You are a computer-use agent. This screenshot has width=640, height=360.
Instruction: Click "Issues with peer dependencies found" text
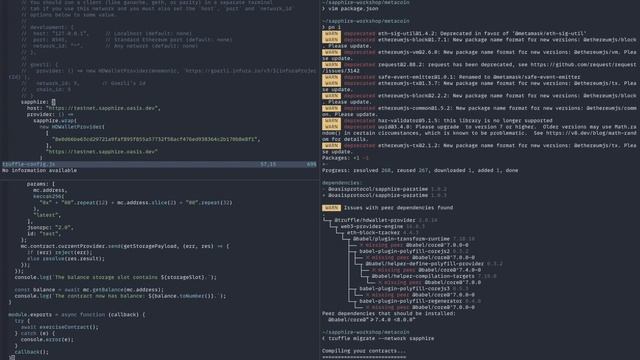(x=398, y=208)
